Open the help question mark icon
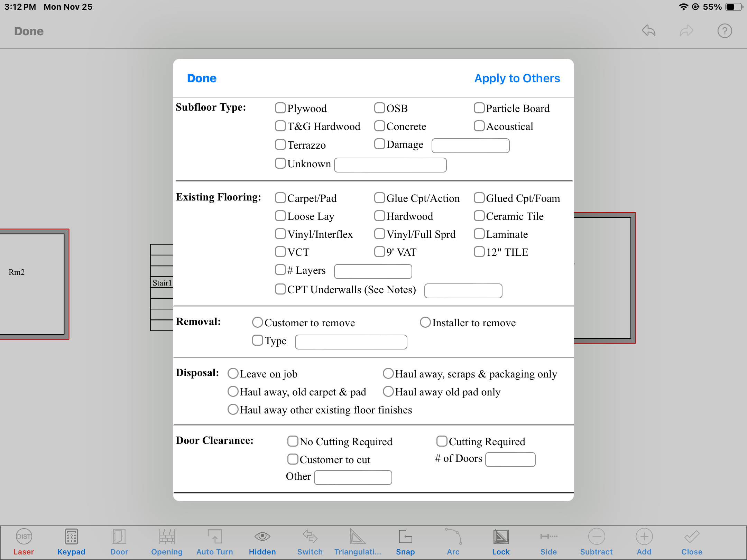The height and width of the screenshot is (560, 747). pyautogui.click(x=725, y=31)
